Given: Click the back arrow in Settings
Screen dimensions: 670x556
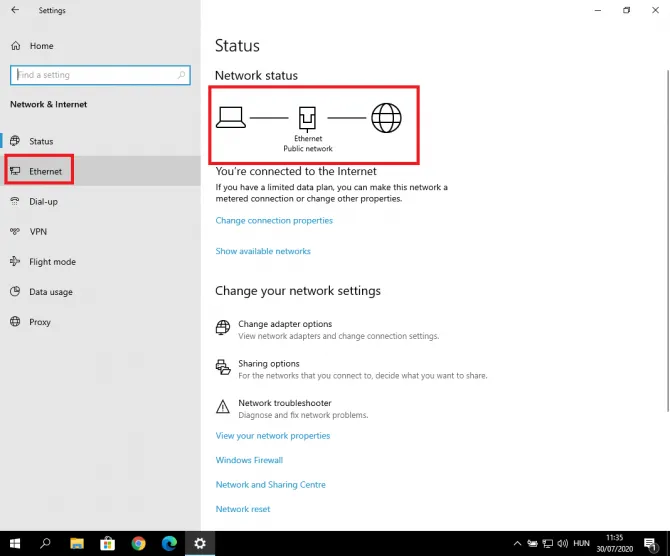Looking at the screenshot, I should [x=15, y=11].
